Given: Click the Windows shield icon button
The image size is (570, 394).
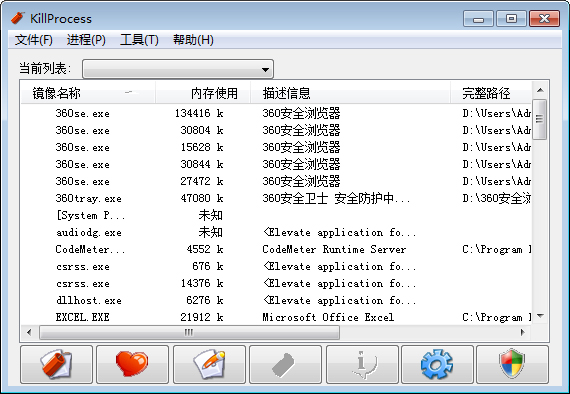Looking at the screenshot, I should click(x=512, y=364).
